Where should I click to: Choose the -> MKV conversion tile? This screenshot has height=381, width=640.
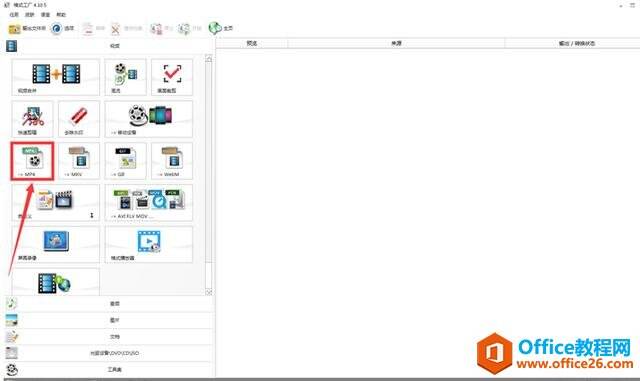pyautogui.click(x=79, y=161)
